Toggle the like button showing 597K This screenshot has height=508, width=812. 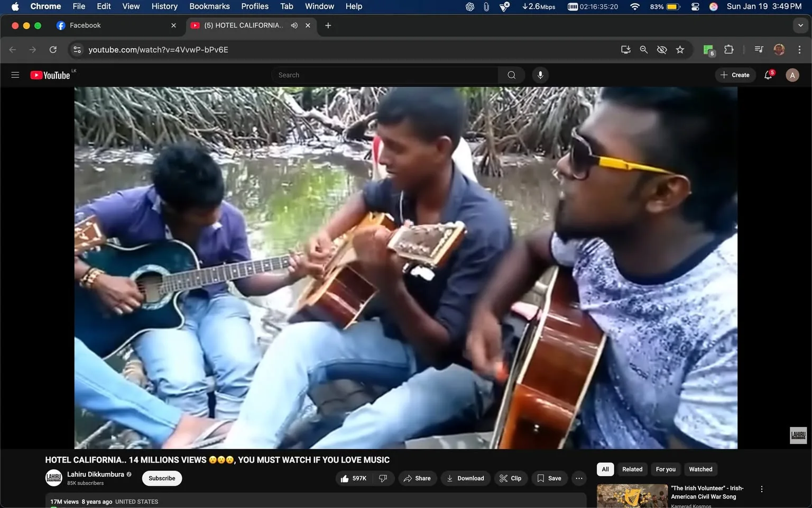pos(353,478)
